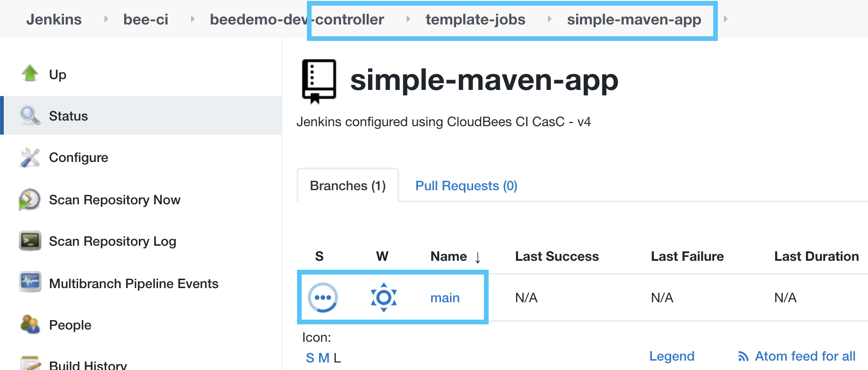
Task: Click the simple-maven-app repository book icon
Action: (x=319, y=81)
